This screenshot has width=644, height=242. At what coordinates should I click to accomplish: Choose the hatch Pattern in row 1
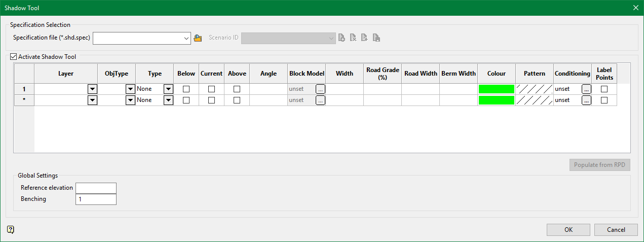click(535, 89)
